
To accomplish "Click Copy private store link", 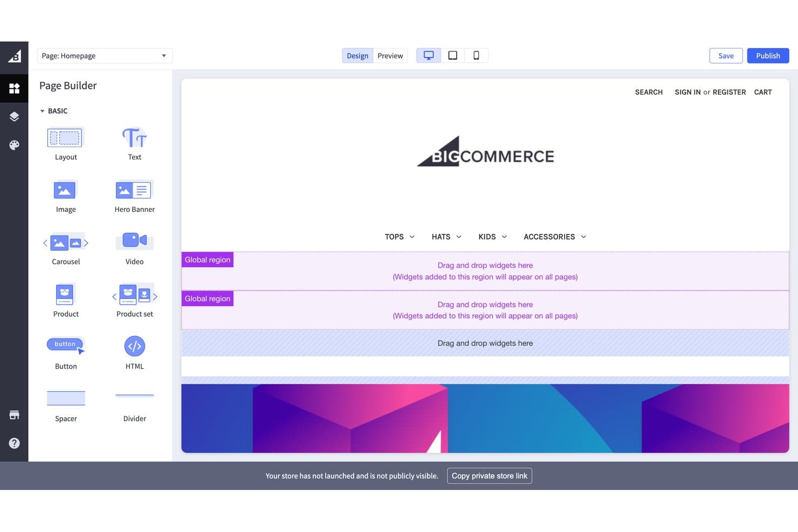I will click(x=490, y=476).
